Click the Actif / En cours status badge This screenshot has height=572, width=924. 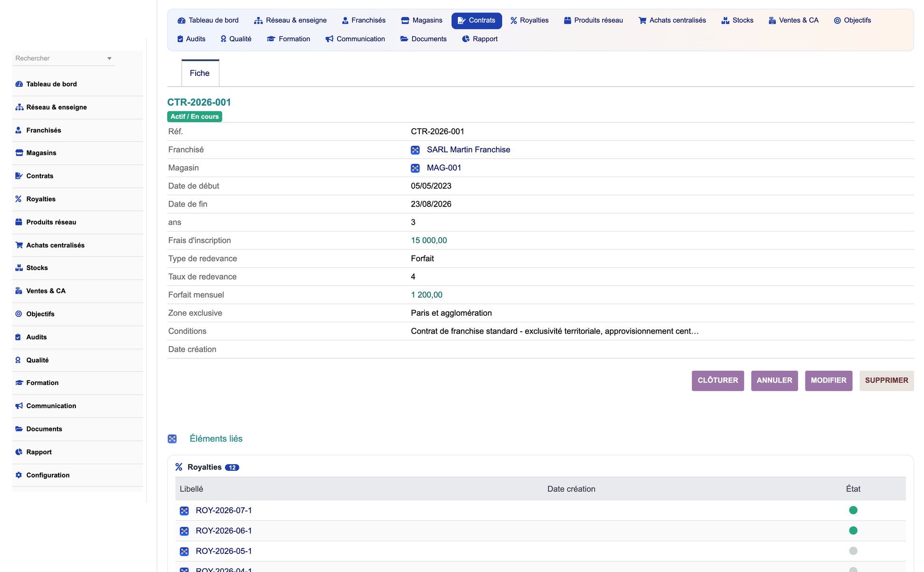click(195, 117)
